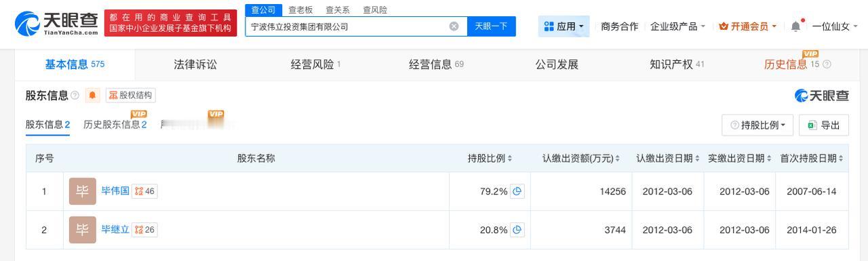Viewport: 868px width, 261px height.
Task: Open the user menu 一位仙女
Action: click(834, 26)
